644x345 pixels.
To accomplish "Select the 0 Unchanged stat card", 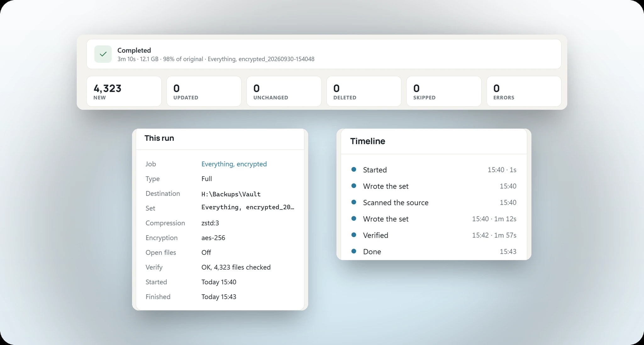I will [x=284, y=91].
